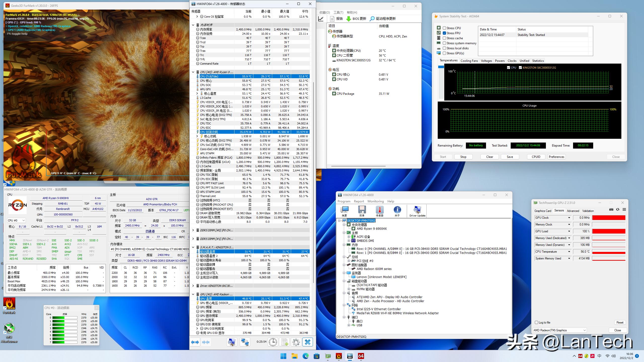Open sensor settings gear in HWiNFO

(296, 342)
